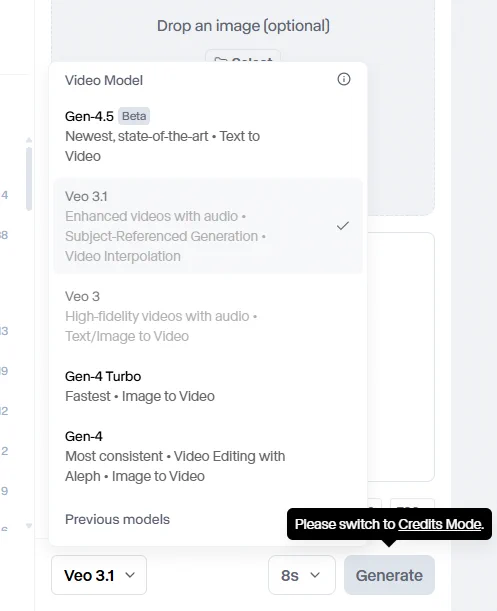This screenshot has width=497, height=611.
Task: Pick the Veo 3 model
Action: [208, 316]
